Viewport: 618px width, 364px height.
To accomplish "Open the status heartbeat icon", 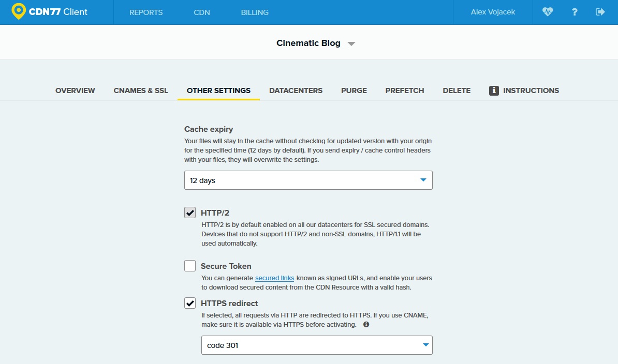I will pyautogui.click(x=548, y=12).
